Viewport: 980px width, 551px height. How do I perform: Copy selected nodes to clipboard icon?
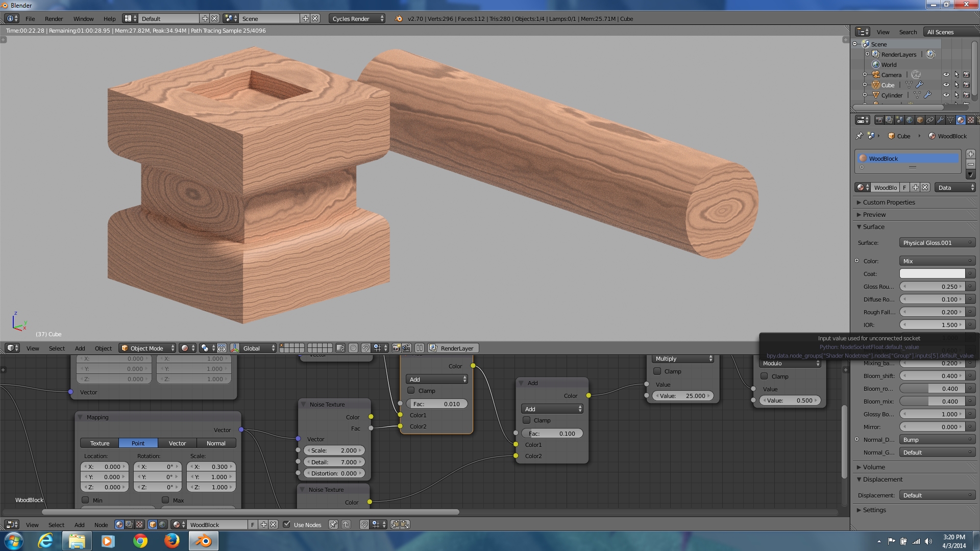click(395, 524)
